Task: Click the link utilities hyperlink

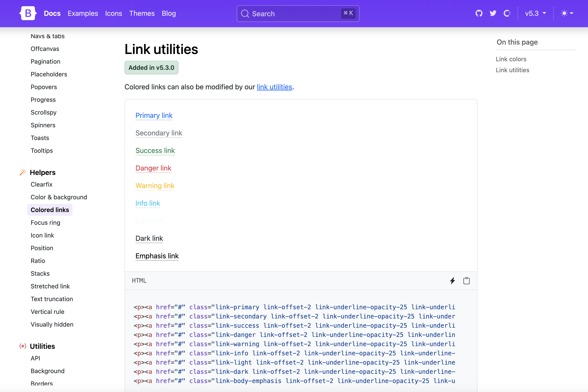Action: pos(274,87)
